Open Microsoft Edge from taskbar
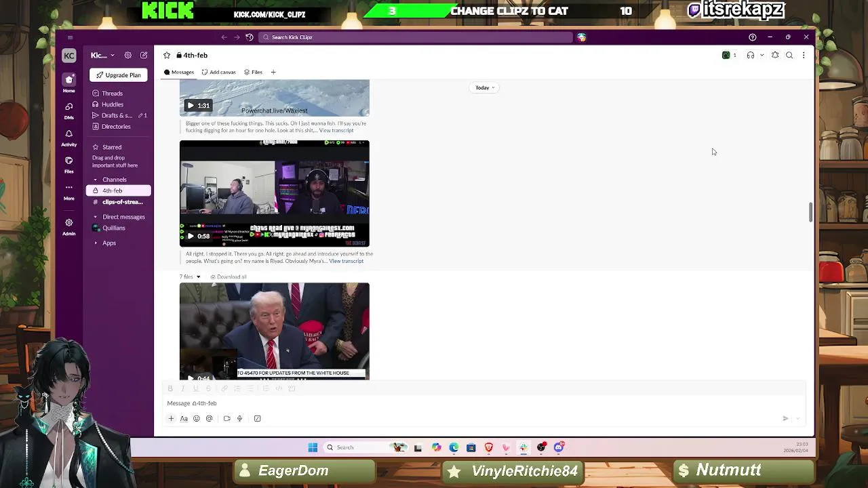The height and width of the screenshot is (488, 868). coord(454,447)
